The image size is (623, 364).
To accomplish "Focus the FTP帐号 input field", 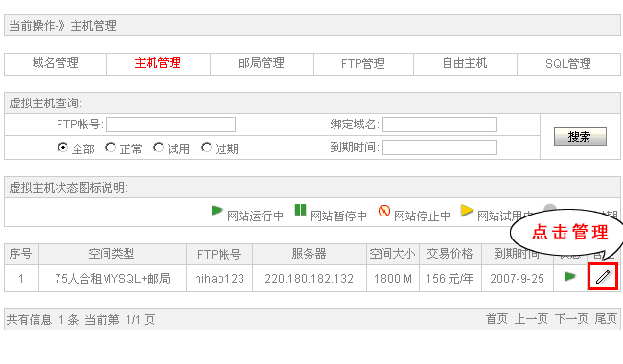I will point(171,125).
